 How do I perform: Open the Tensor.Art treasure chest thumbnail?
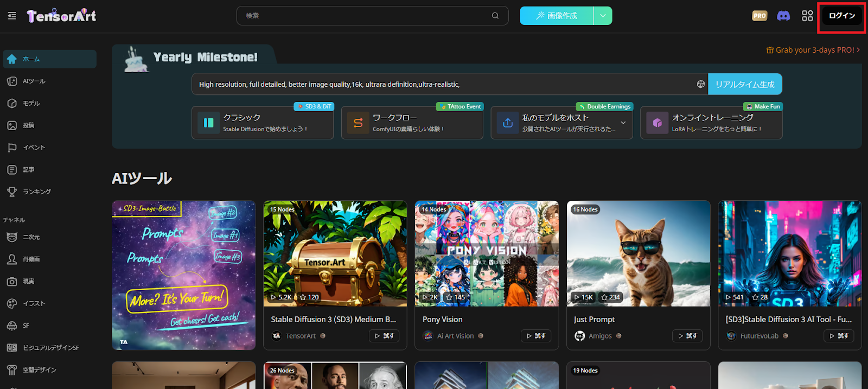335,253
